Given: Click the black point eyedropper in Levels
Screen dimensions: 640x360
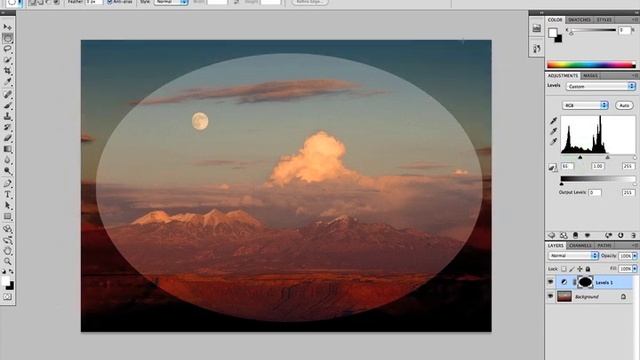Looking at the screenshot, I should 553,121.
